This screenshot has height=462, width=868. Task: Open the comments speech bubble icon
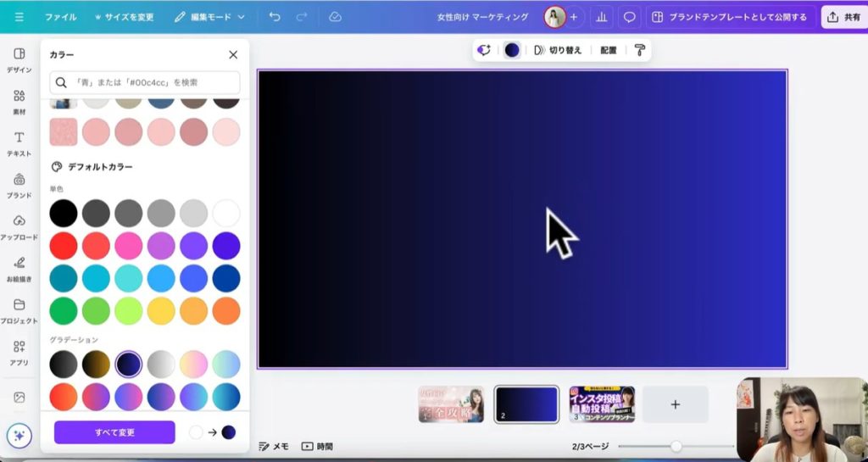point(629,17)
